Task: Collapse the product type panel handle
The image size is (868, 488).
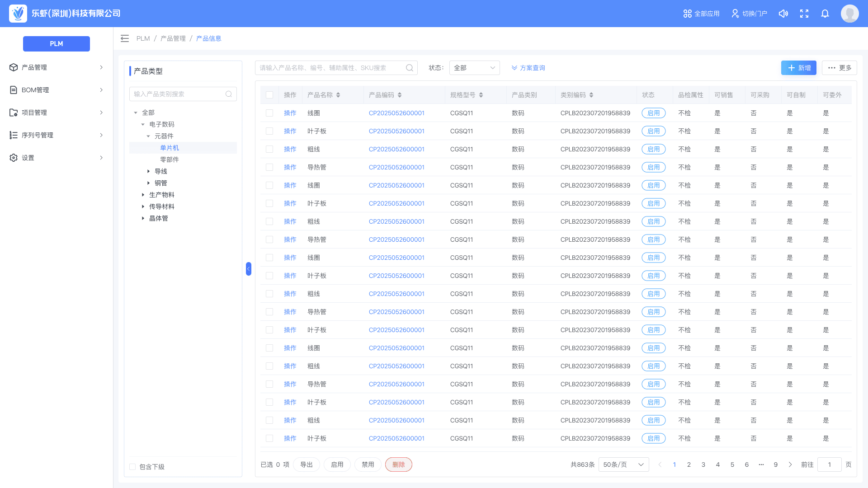Action: click(x=248, y=269)
